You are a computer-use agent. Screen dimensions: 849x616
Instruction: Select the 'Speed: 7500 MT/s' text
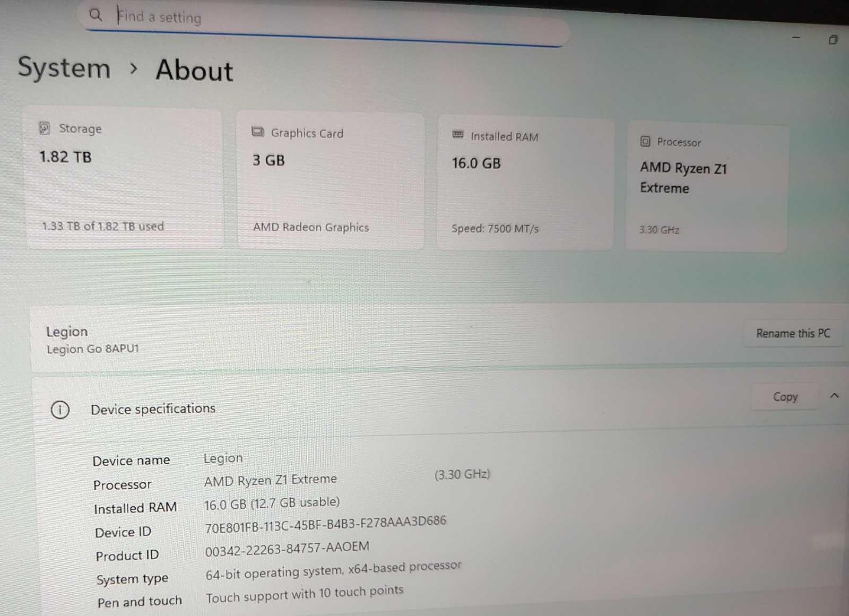click(x=495, y=229)
